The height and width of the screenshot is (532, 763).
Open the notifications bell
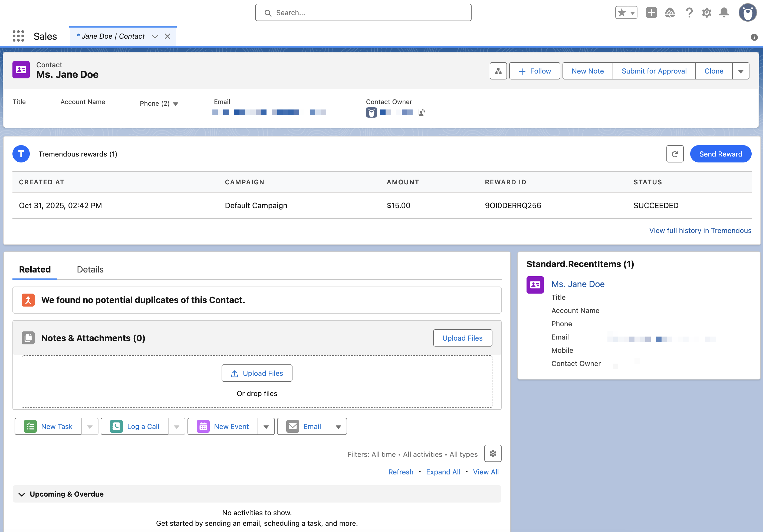(x=724, y=13)
